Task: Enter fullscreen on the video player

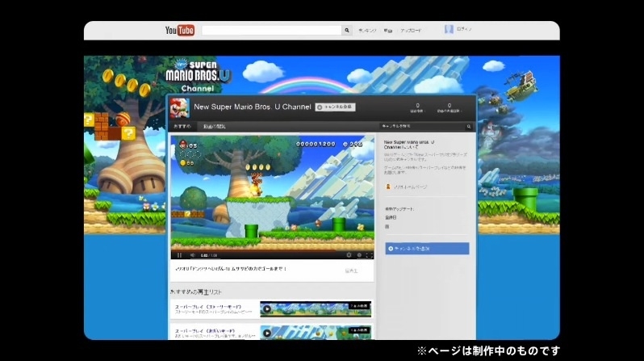Action: 369,255
